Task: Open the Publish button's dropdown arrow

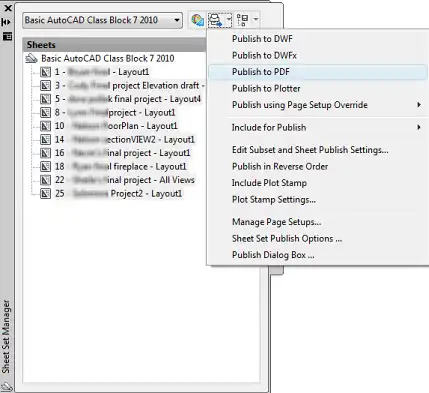Action: coord(229,20)
